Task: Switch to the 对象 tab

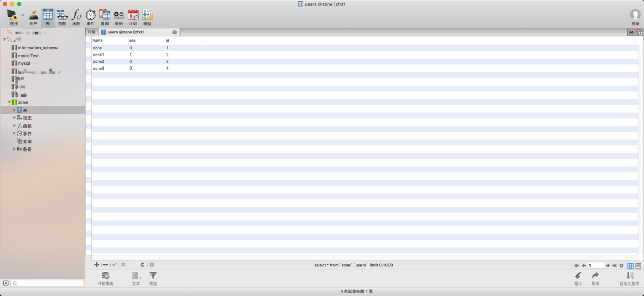Action: (91, 32)
